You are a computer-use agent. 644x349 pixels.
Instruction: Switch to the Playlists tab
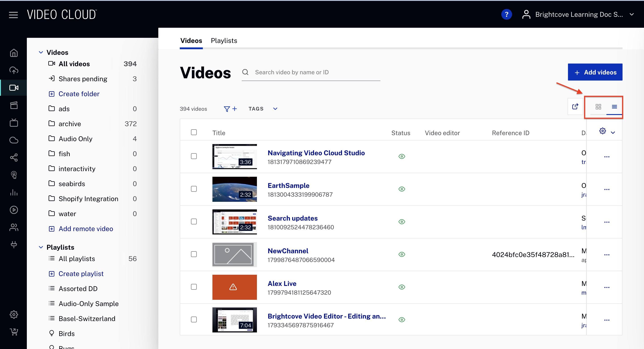click(224, 40)
